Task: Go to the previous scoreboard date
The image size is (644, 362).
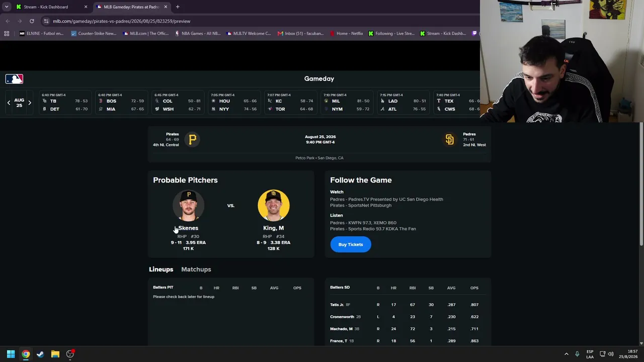Action: tap(9, 103)
